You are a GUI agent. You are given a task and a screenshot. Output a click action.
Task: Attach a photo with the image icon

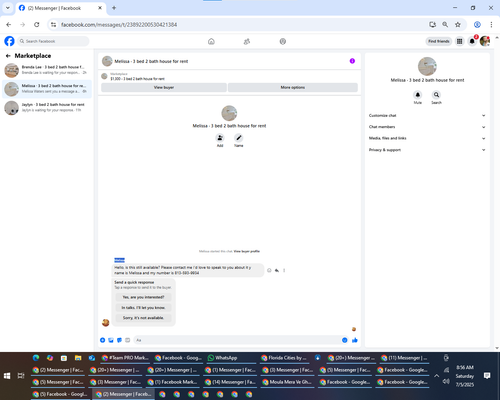click(111, 340)
